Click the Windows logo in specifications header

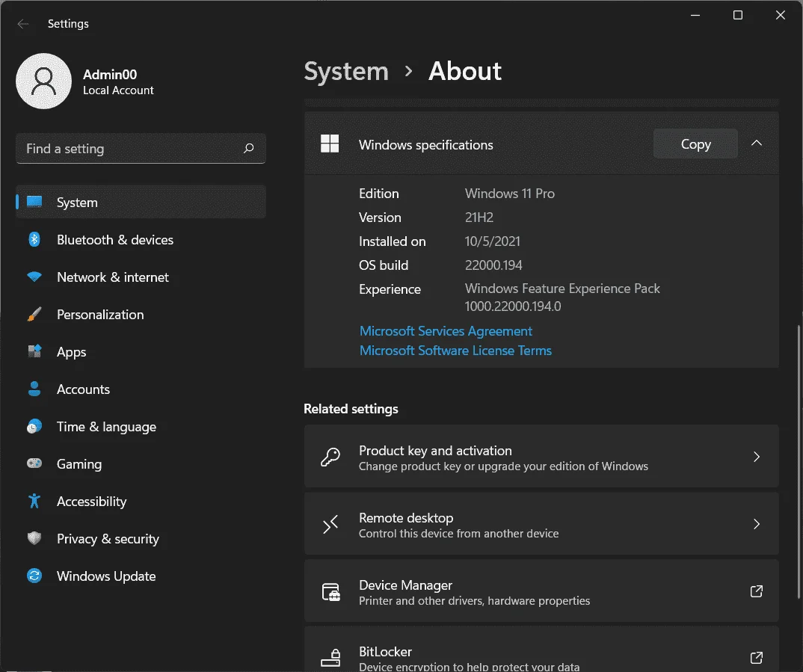click(330, 144)
